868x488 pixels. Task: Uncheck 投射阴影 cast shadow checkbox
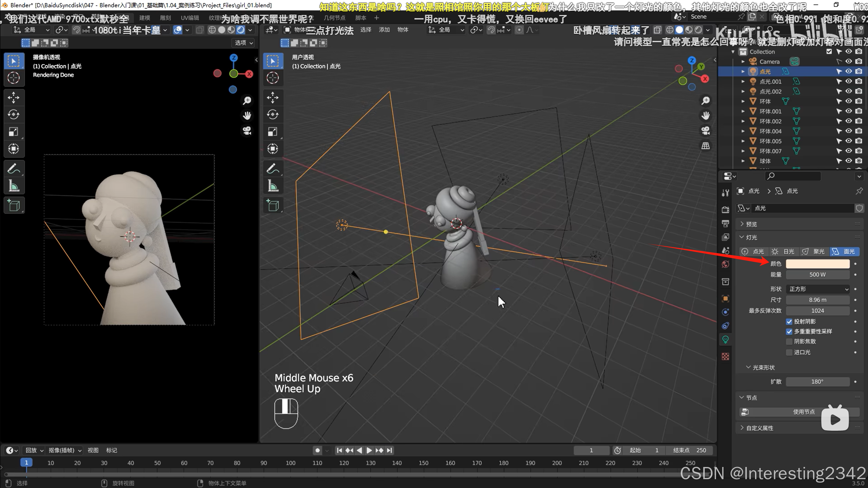click(789, 322)
